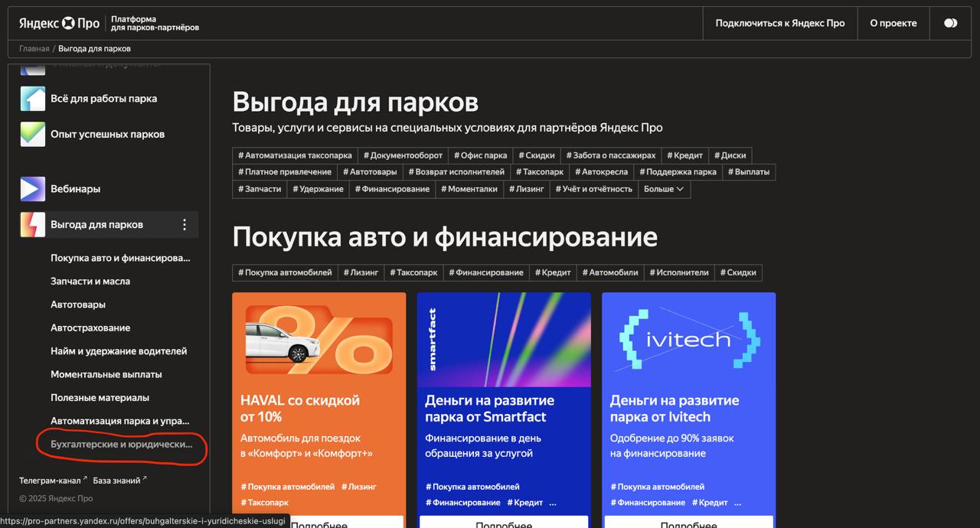Open the Ivitech card logo image
Viewport: 980px width, 528px height.
(689, 340)
